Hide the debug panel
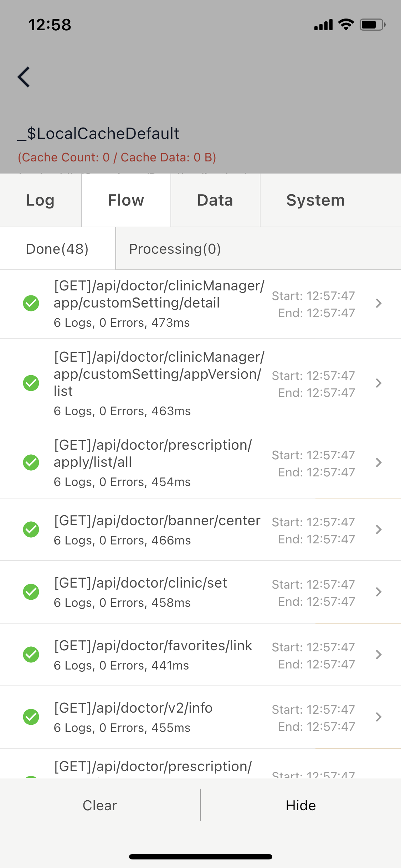Viewport: 401px width, 868px height. click(301, 805)
